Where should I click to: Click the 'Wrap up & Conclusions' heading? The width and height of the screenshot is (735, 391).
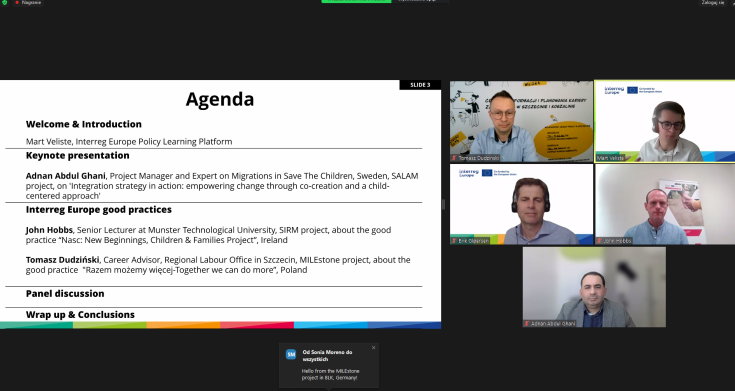click(x=80, y=315)
